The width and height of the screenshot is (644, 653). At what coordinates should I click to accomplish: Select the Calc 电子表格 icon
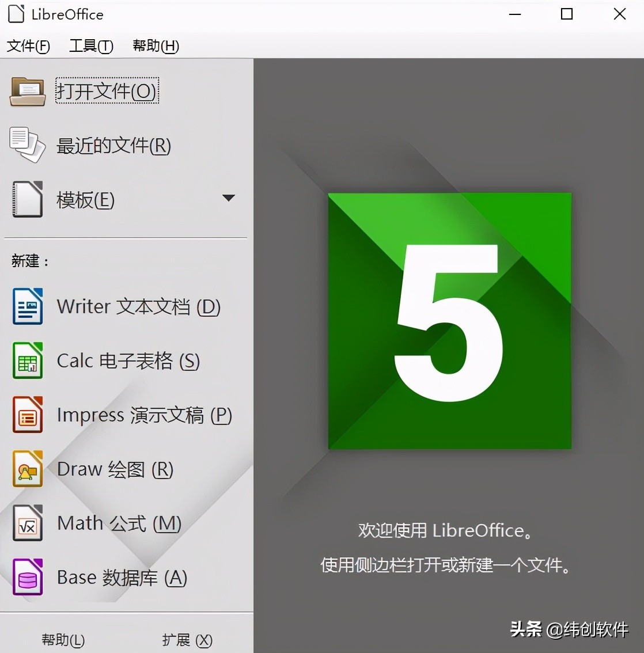pyautogui.click(x=26, y=360)
